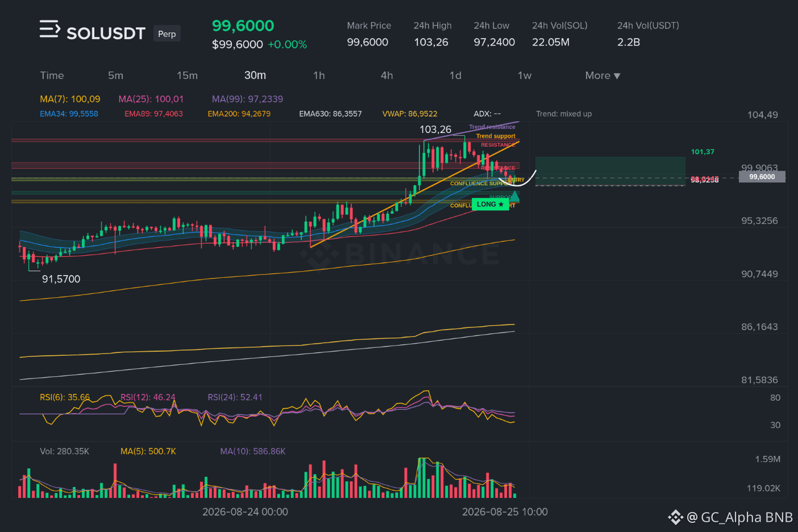Select the SOLUSDT pair name
This screenshot has width=798, height=532.
pos(106,34)
